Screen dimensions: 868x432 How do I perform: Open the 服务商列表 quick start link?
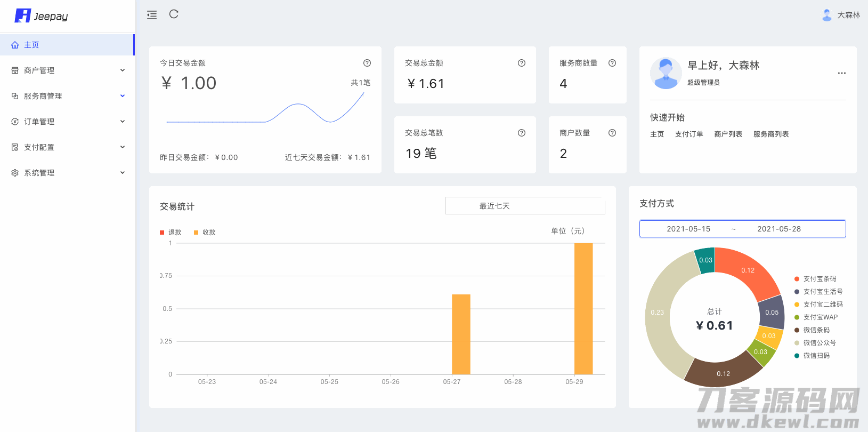point(770,134)
